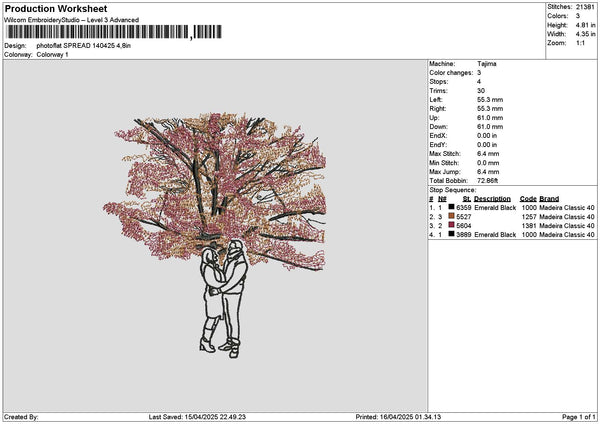This screenshot has width=600, height=424.
Task: Select stitch count 3889 in stop 4
Action: 464,234
